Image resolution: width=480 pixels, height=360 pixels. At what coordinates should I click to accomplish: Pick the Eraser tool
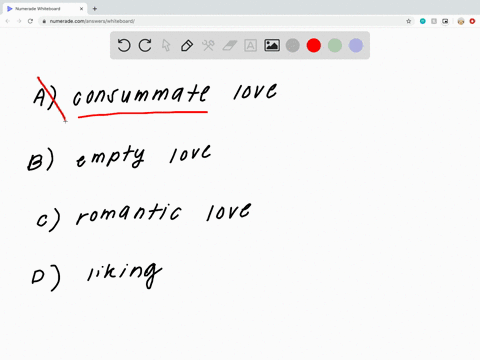tap(229, 45)
